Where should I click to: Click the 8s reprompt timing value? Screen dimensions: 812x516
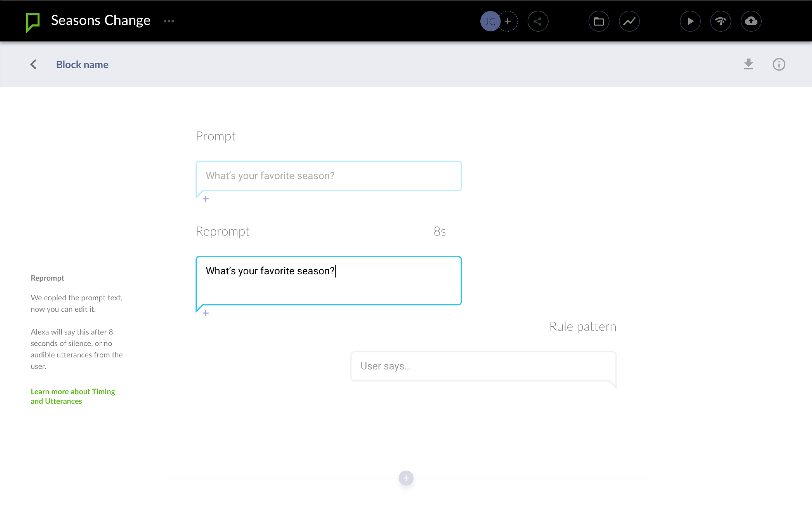(x=439, y=231)
